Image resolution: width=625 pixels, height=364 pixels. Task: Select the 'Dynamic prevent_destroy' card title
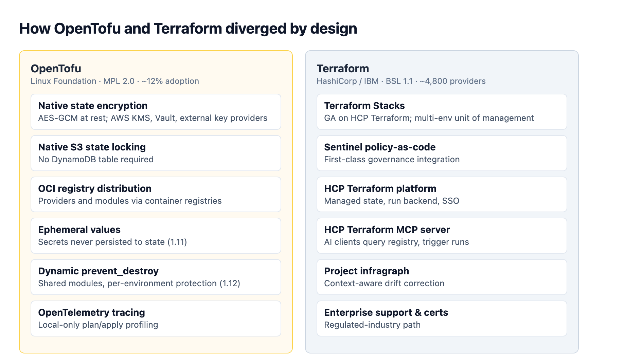point(99,271)
